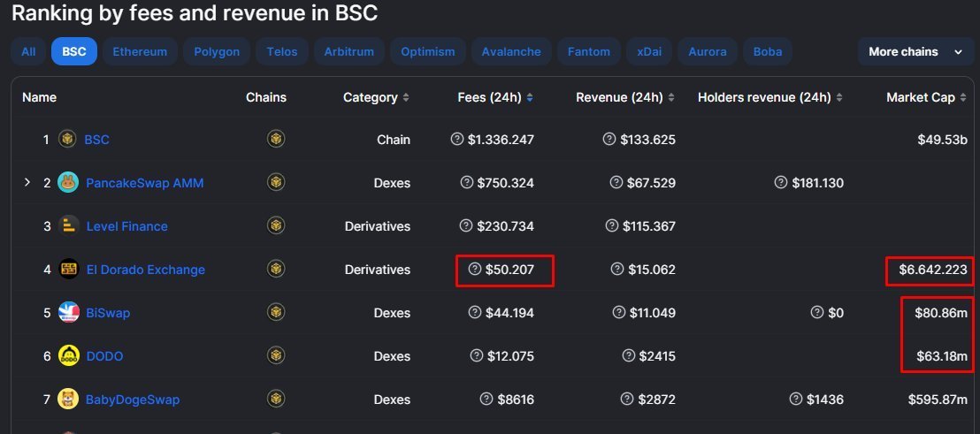Click help icon beside $750.324 fees
Screen dimensions: 980x434
coord(466,182)
